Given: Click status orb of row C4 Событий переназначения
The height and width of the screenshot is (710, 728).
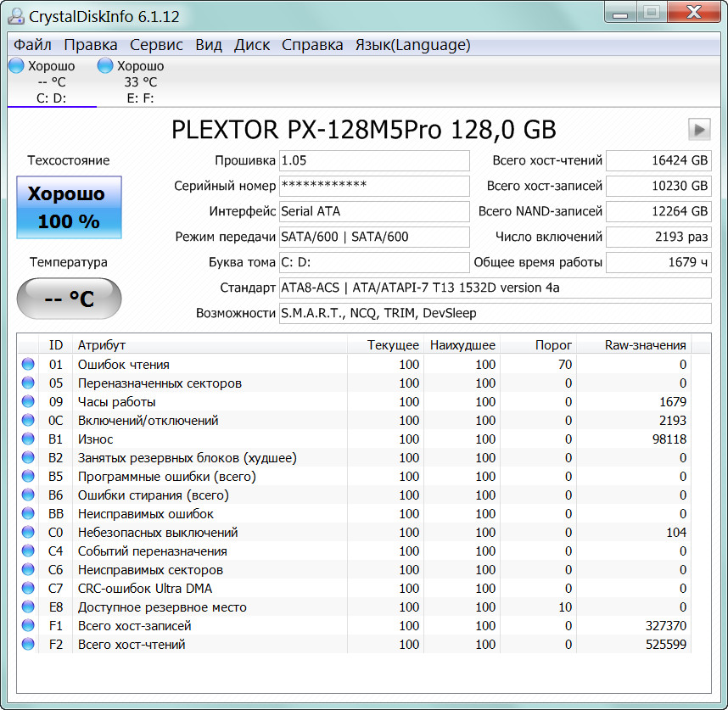Looking at the screenshot, I should click(28, 551).
